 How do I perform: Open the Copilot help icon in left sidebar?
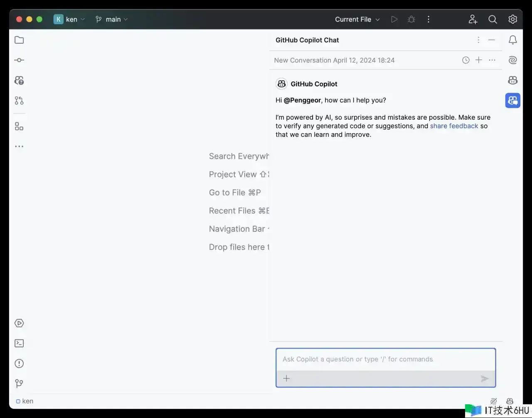tap(19, 80)
